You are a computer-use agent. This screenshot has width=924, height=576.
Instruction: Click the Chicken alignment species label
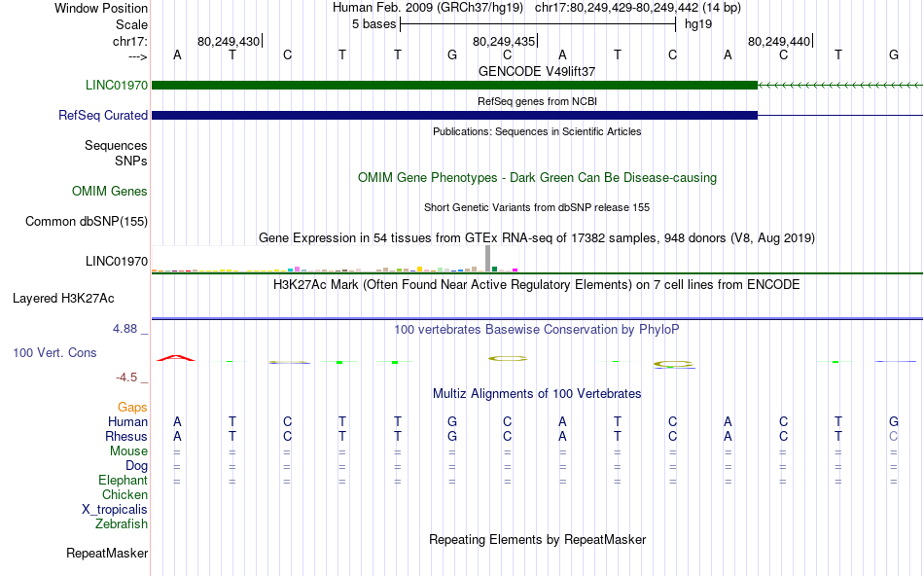pyautogui.click(x=124, y=494)
